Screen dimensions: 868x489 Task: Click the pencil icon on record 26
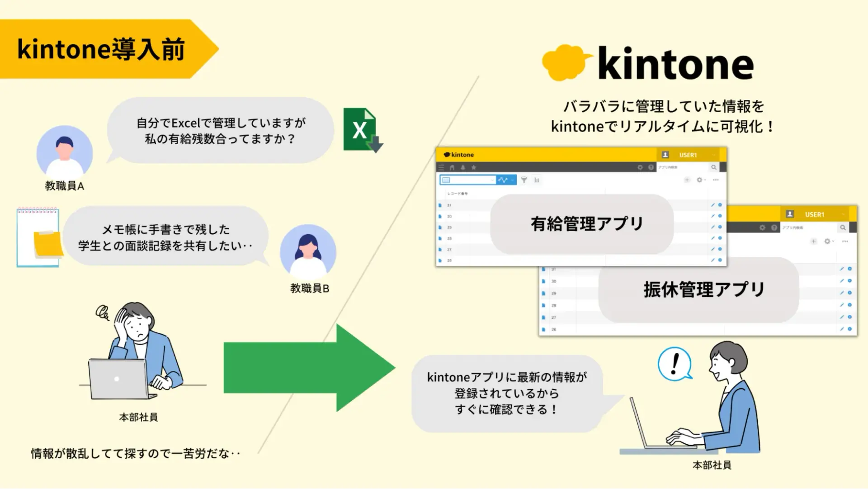[713, 261]
